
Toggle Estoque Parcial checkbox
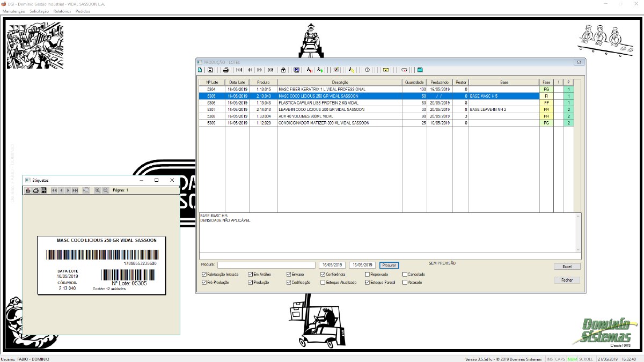click(367, 282)
